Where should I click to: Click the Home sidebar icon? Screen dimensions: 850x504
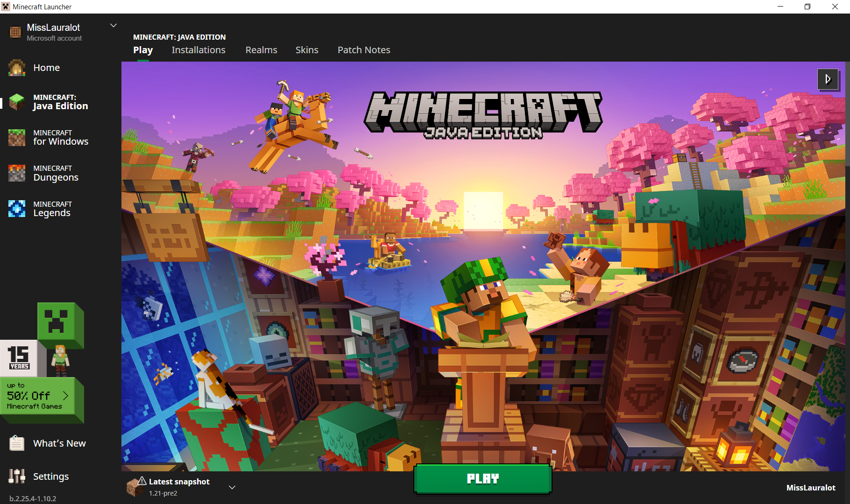coord(17,68)
